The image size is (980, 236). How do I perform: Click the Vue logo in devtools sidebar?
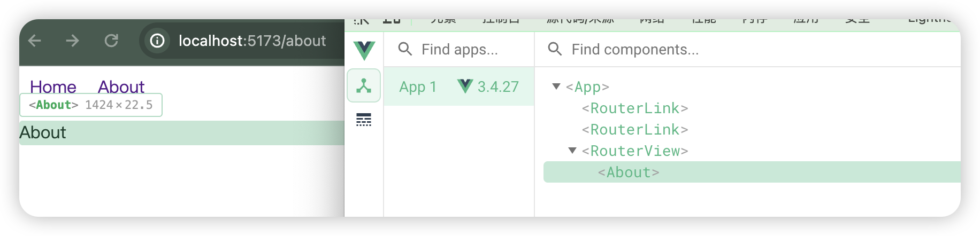point(364,50)
